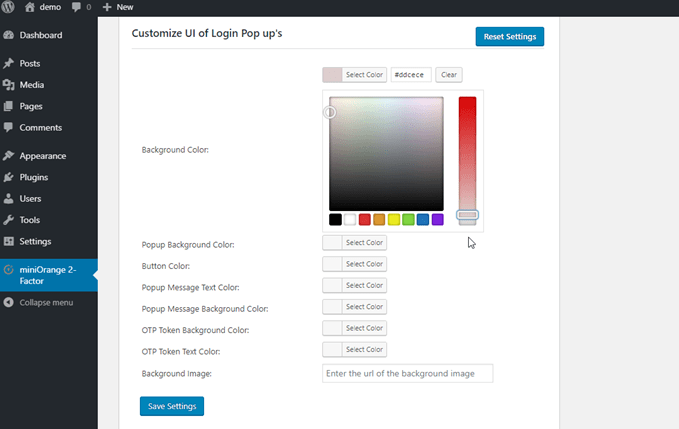Open the comments bubble in admin bar

(x=77, y=7)
